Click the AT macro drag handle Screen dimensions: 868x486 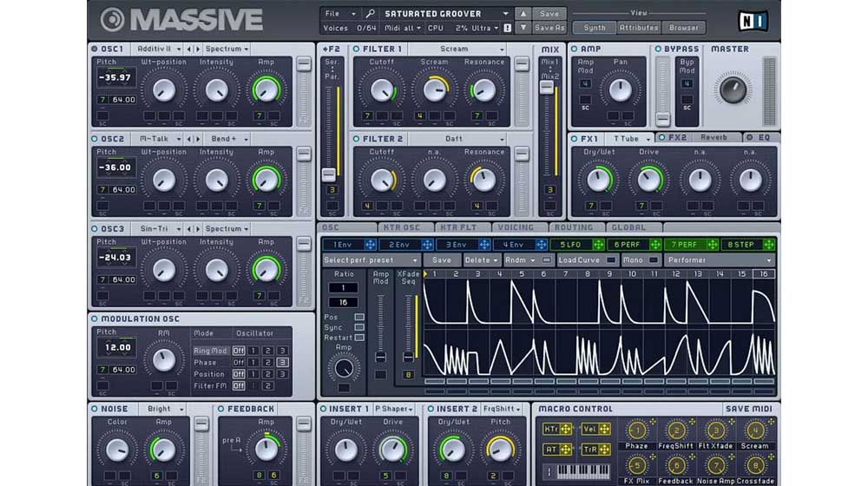click(565, 450)
